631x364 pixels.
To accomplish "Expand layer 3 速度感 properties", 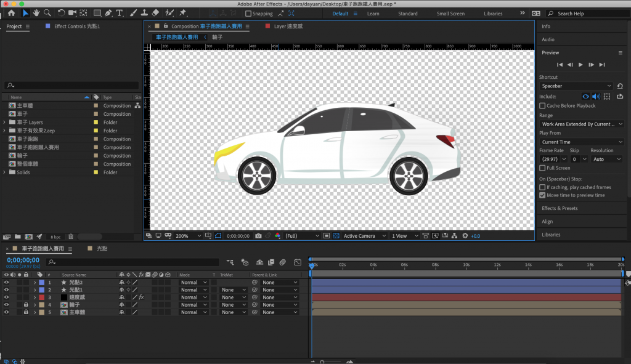I will pos(35,297).
